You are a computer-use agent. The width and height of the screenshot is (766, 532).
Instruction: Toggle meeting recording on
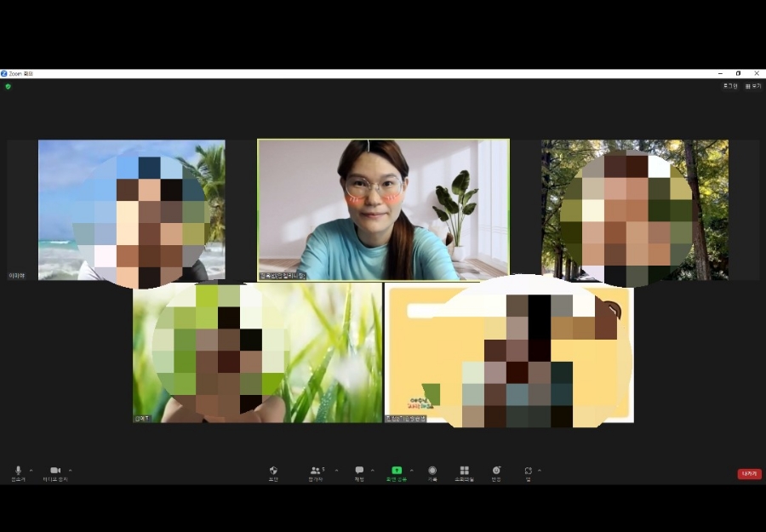click(x=432, y=473)
